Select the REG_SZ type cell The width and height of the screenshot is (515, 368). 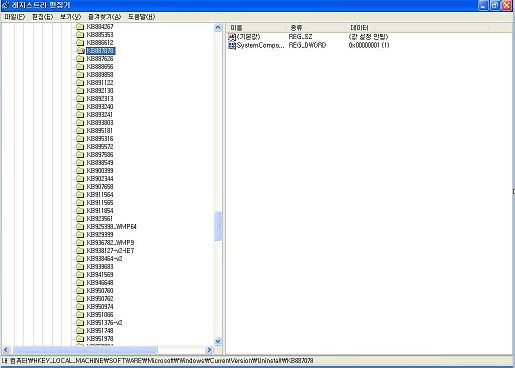pos(300,37)
